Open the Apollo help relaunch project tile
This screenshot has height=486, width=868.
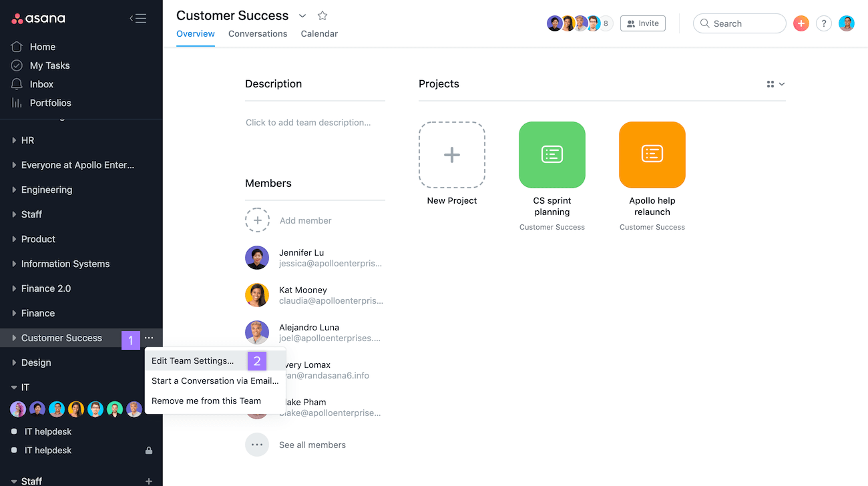click(x=652, y=155)
